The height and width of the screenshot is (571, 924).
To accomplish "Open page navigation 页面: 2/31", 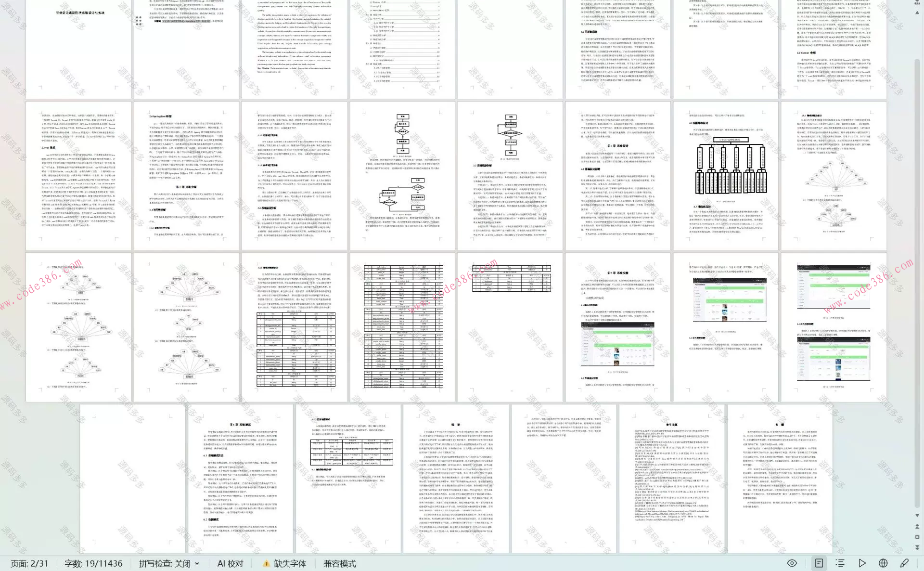I will coord(29,563).
